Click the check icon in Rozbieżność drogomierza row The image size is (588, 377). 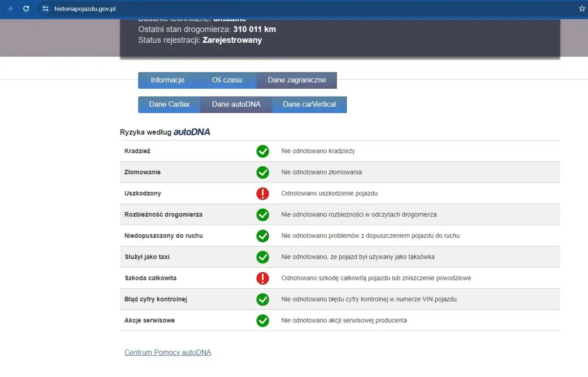263,214
